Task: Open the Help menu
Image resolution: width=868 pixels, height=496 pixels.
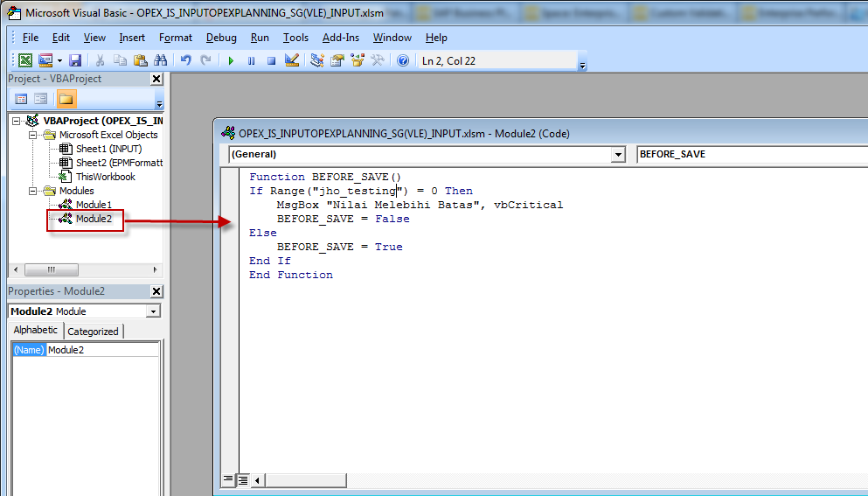Action: [x=436, y=38]
